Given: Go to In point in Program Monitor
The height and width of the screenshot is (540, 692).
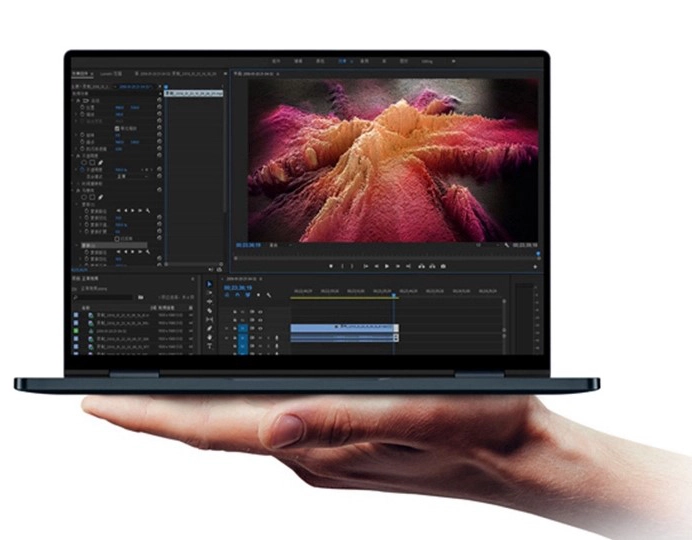Looking at the screenshot, I should [x=365, y=266].
